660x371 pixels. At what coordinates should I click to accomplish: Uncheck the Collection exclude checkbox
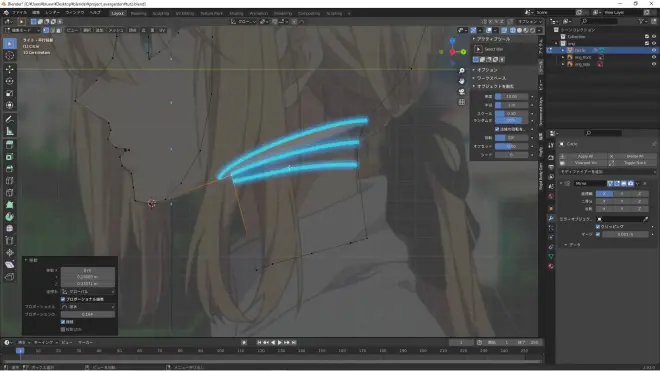tap(647, 37)
